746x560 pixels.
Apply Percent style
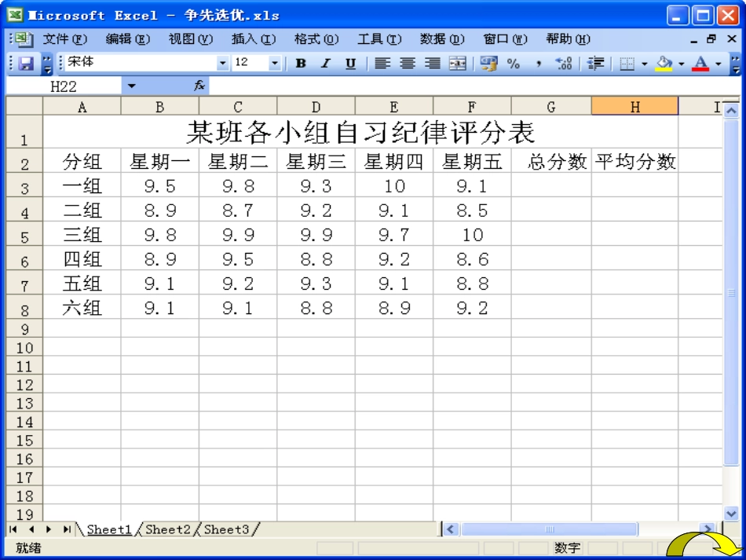coord(514,64)
